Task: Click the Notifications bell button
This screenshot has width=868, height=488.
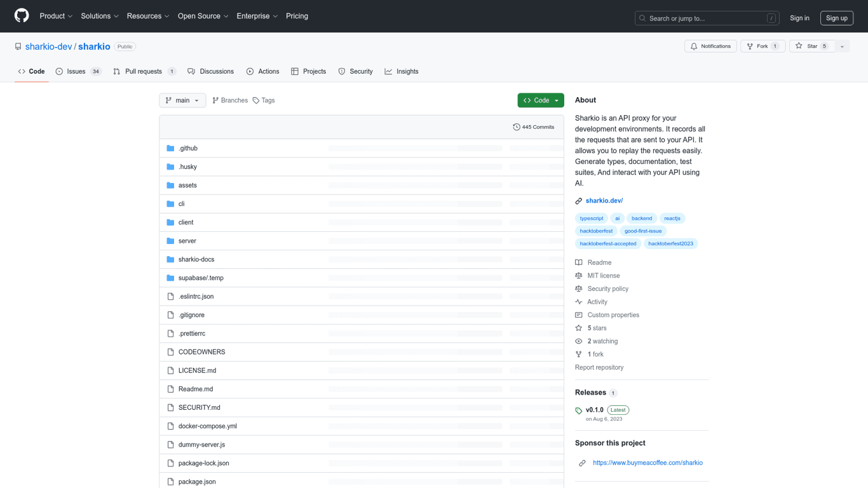Action: tap(710, 46)
